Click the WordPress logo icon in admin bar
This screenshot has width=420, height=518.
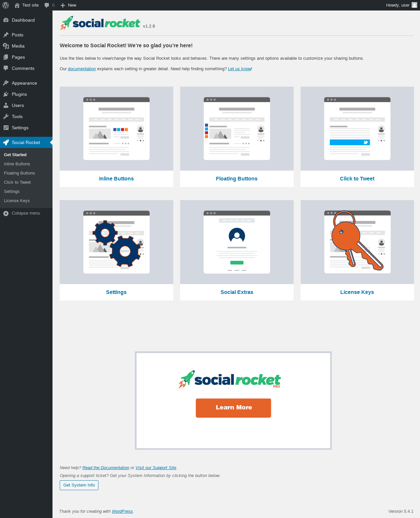point(6,5)
